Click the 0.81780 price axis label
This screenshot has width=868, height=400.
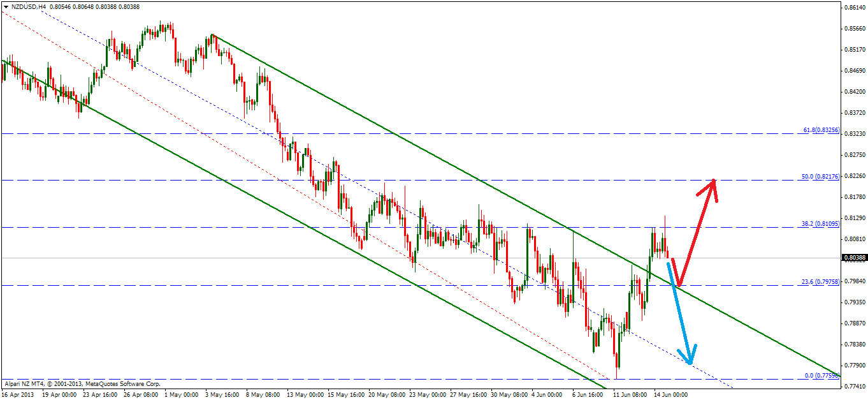click(853, 197)
